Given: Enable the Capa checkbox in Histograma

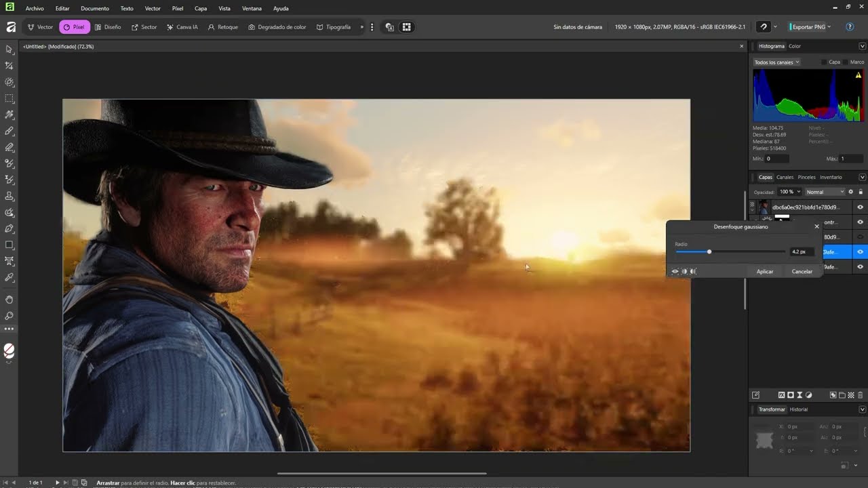Looking at the screenshot, I should tap(824, 62).
